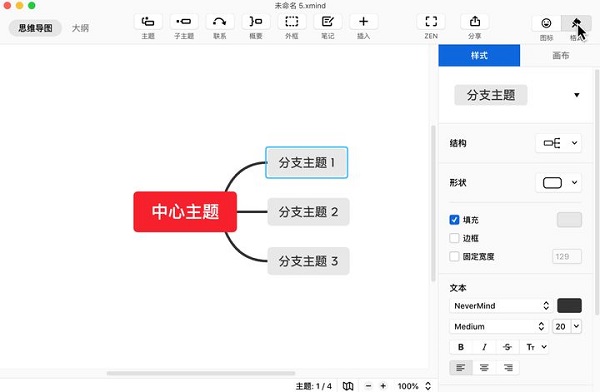Image resolution: width=600 pixels, height=392 pixels.
Task: Enter ZEN mode
Action: [x=431, y=22]
